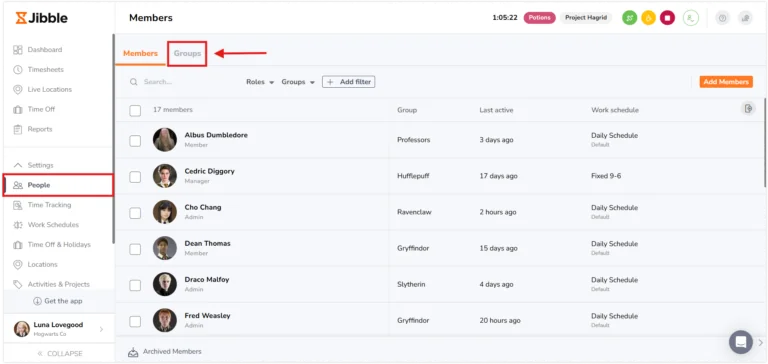Switch to the Groups tab
The height and width of the screenshot is (364, 768).
(x=187, y=53)
